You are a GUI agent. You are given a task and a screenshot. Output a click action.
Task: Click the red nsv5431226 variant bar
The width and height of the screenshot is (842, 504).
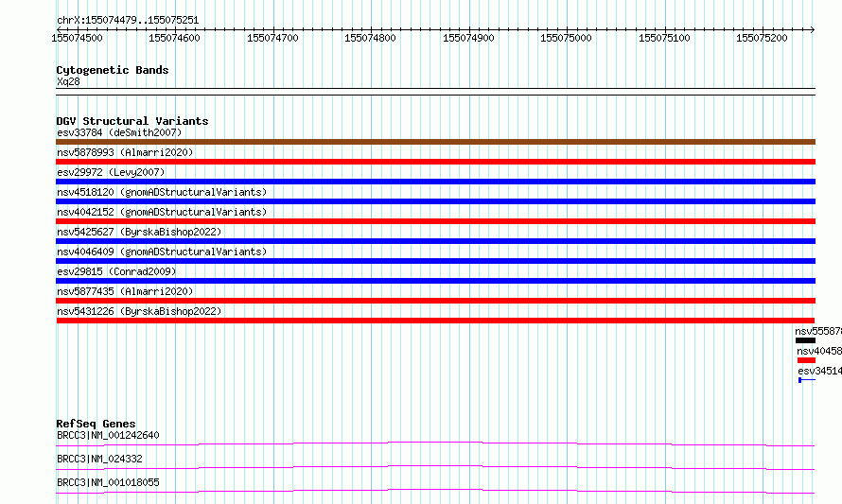(x=435, y=321)
